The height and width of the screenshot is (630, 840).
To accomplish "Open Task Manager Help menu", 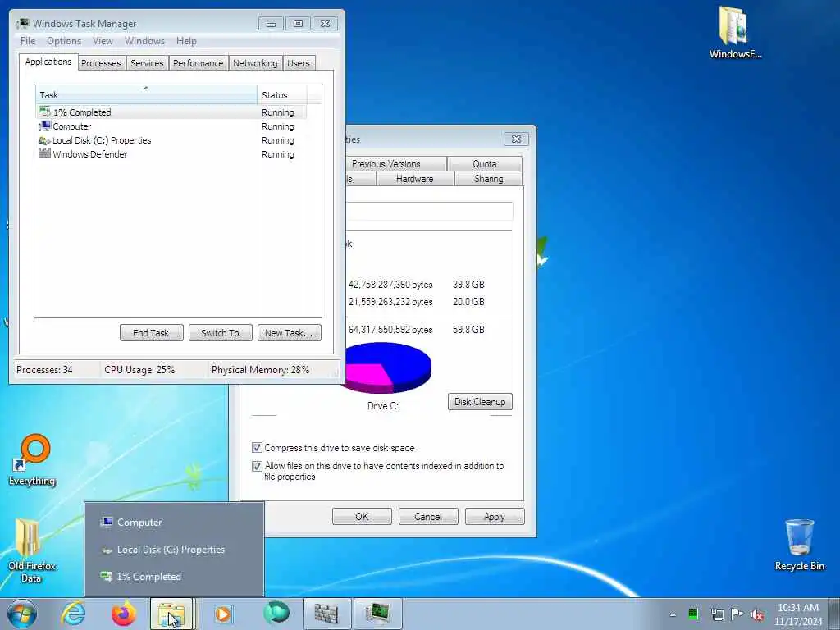I will coord(186,41).
